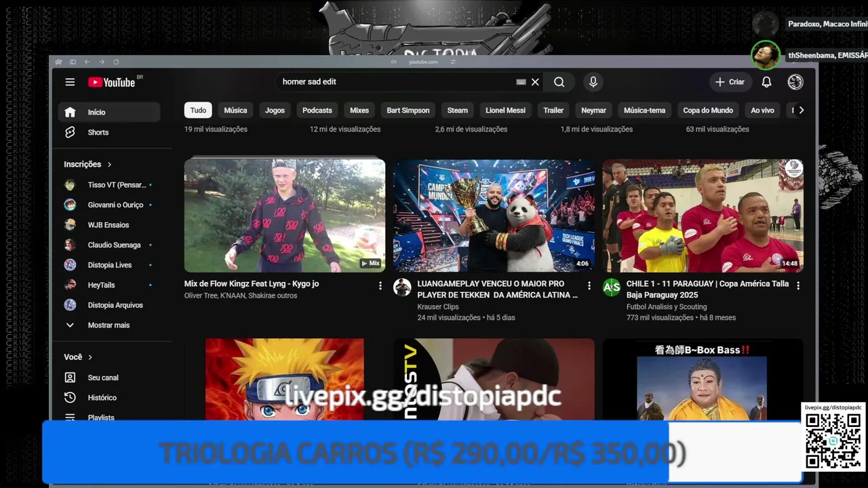Open the Naruto video thumbnail
The height and width of the screenshot is (488, 868).
tap(285, 379)
